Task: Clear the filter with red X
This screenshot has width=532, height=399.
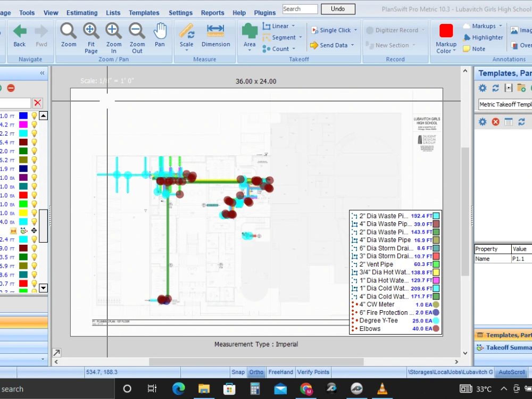Action: (x=38, y=103)
